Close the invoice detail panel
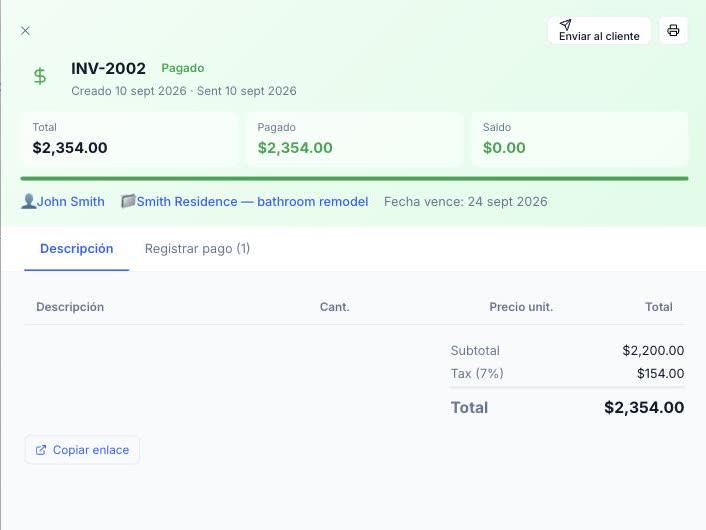Screen dimensions: 706x530 point(25,31)
